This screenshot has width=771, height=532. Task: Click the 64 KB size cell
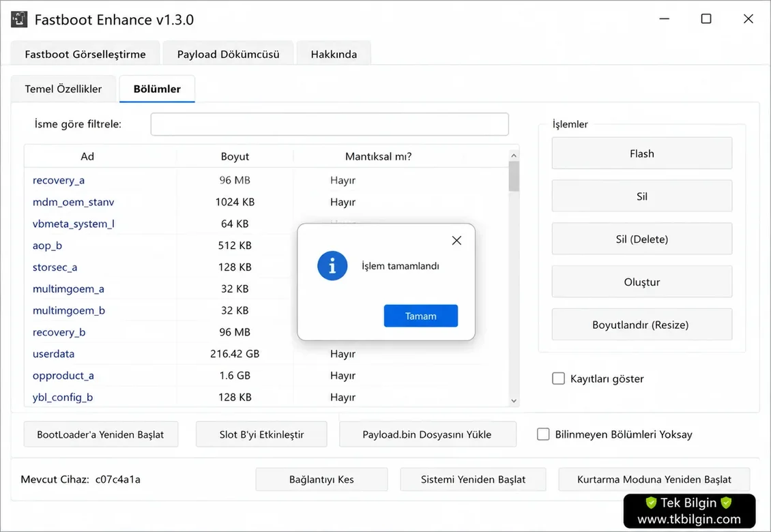pos(235,224)
